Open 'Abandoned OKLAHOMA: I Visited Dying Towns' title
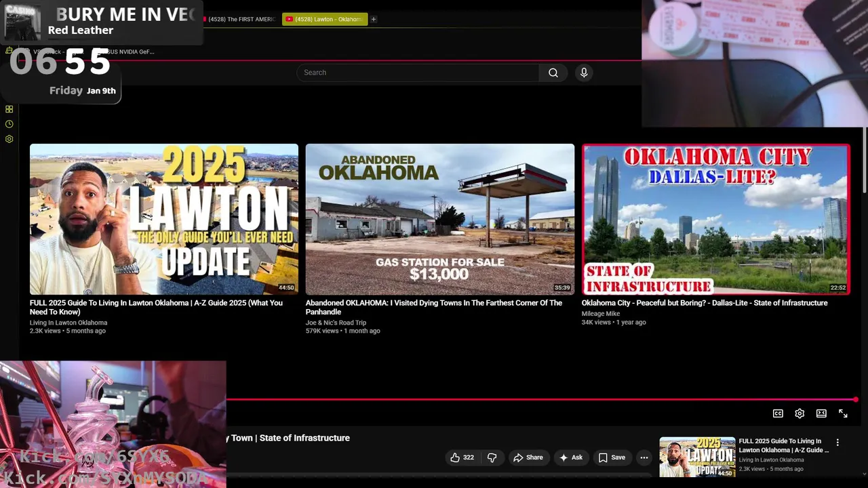The height and width of the screenshot is (488, 868). [x=434, y=307]
